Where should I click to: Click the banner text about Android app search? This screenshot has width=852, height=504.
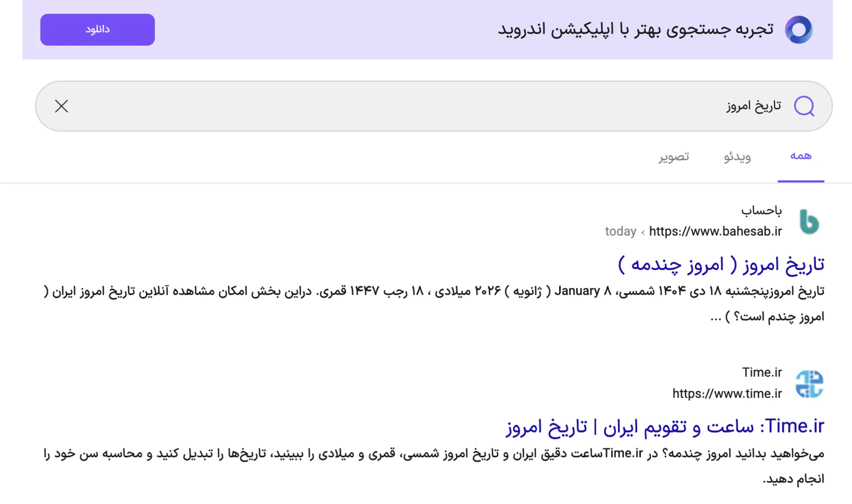[639, 29]
